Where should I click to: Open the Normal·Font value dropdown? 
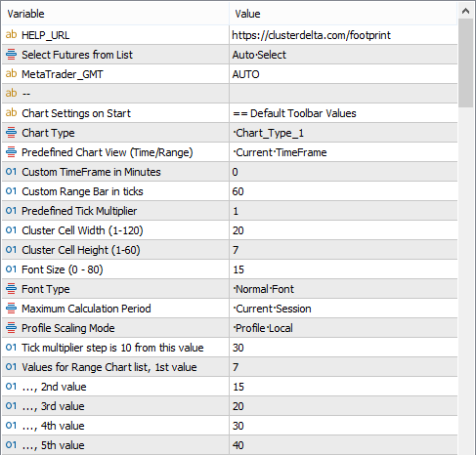343,289
